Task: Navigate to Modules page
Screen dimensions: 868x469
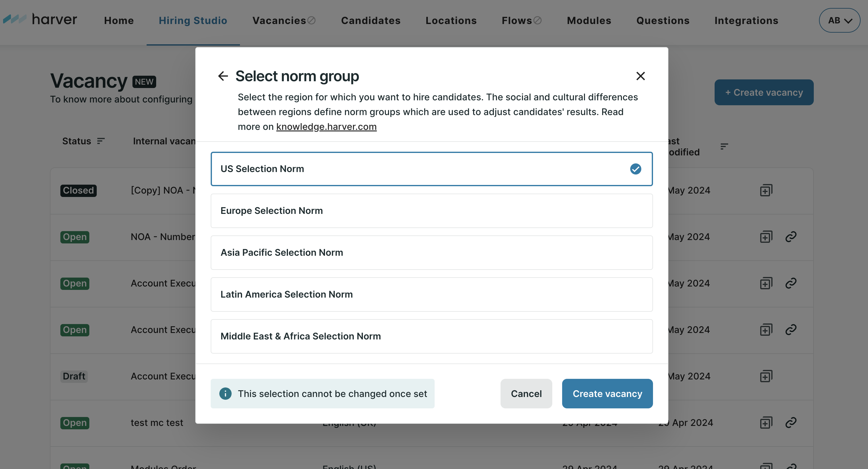Action: (589, 21)
